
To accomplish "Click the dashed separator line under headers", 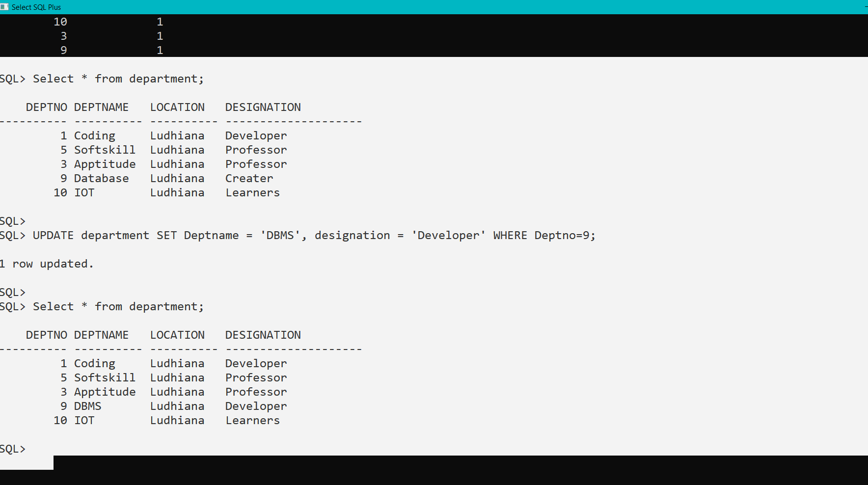I will click(x=182, y=121).
